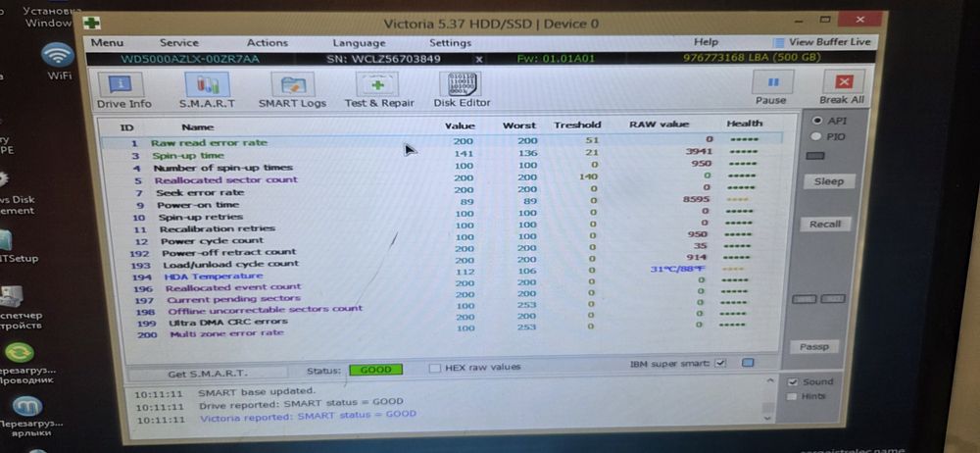This screenshot has width=980, height=453.
Task: Click the Name column header
Action: click(198, 127)
